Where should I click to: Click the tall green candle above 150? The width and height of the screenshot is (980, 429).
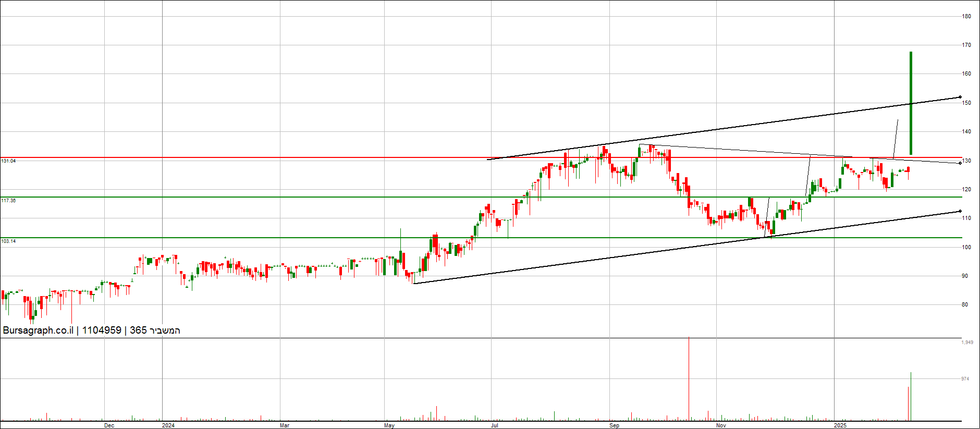(x=911, y=103)
